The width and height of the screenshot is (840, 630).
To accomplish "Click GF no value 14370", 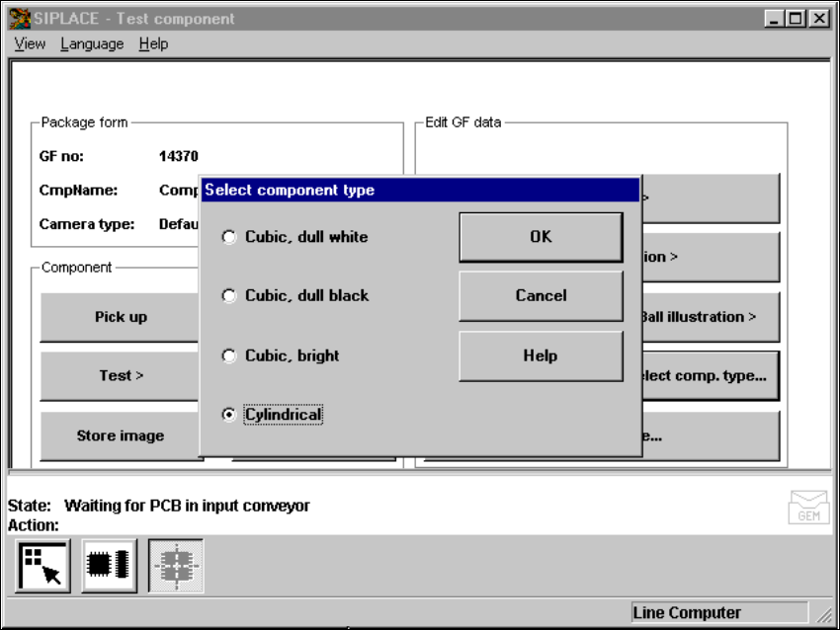I will click(179, 156).
